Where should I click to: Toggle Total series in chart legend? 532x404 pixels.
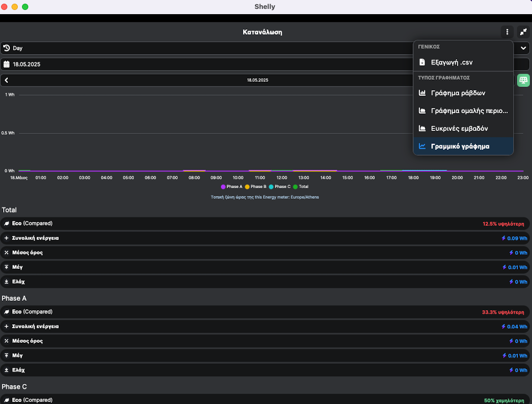(x=301, y=187)
